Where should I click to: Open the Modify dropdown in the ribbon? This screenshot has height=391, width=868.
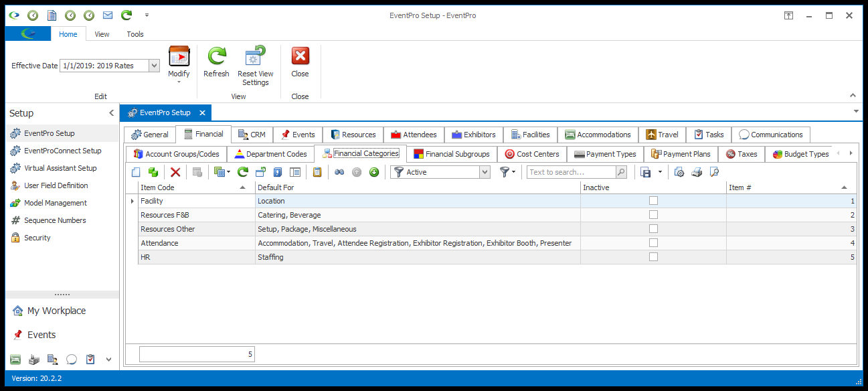(179, 65)
